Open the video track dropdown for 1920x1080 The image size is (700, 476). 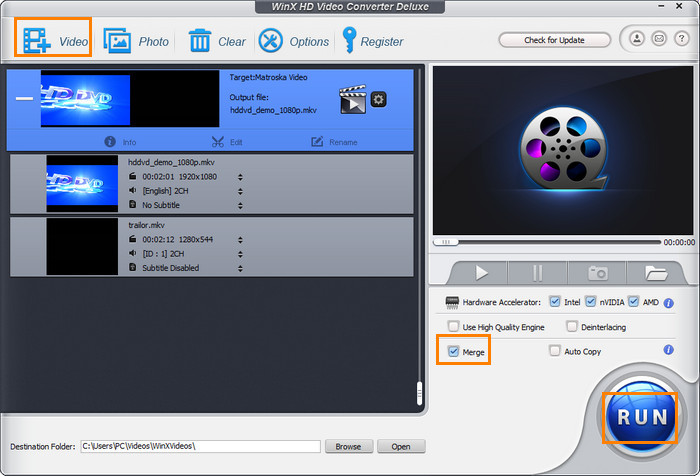tap(240, 177)
